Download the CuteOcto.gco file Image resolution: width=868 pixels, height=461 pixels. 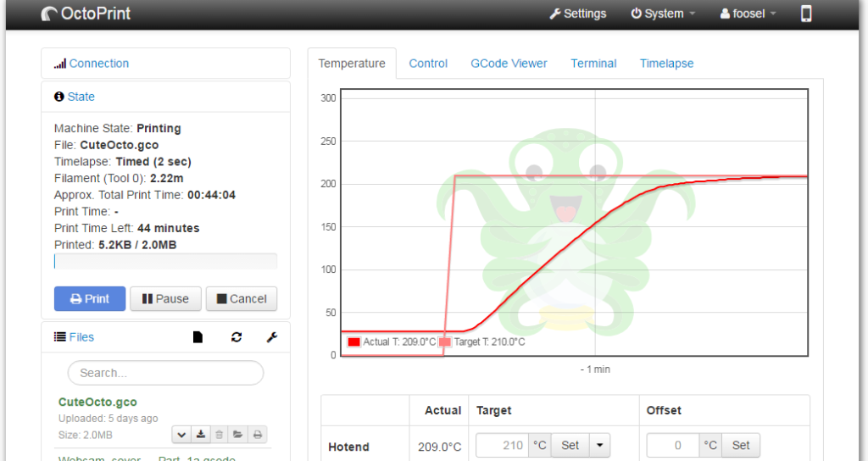click(200, 435)
